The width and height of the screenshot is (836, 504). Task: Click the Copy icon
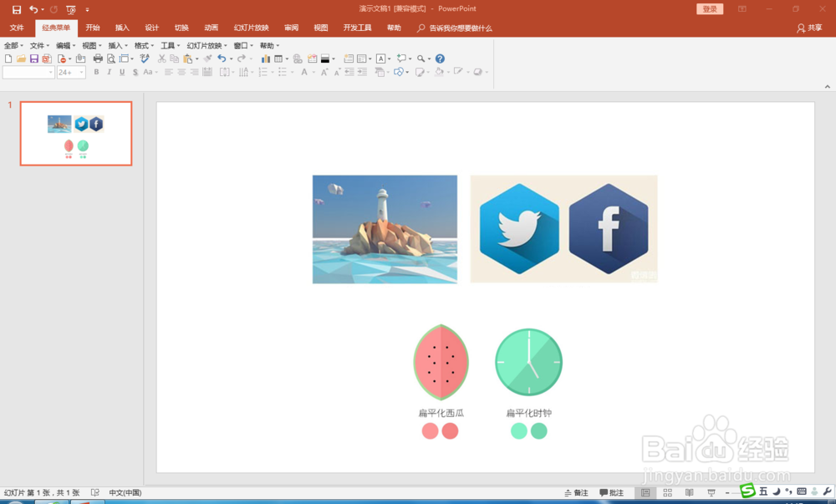pyautogui.click(x=175, y=59)
